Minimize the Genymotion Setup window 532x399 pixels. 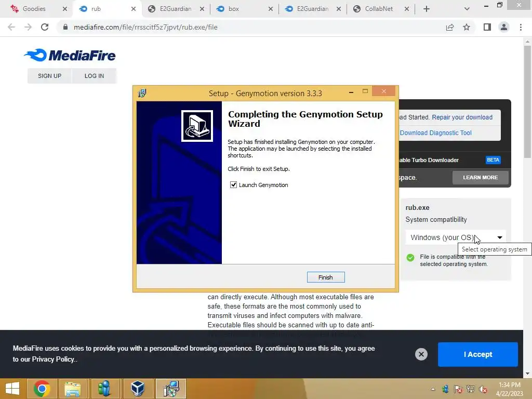coord(351,91)
